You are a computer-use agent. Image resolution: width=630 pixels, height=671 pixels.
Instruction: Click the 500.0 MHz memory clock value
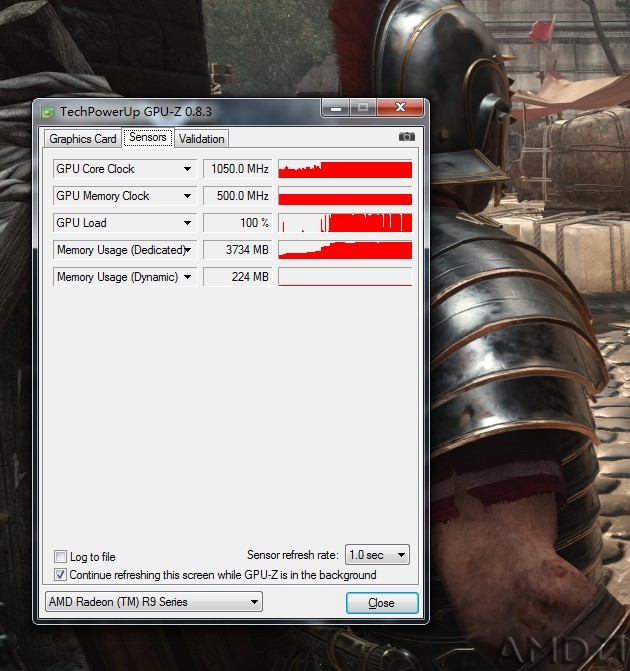click(x=238, y=196)
